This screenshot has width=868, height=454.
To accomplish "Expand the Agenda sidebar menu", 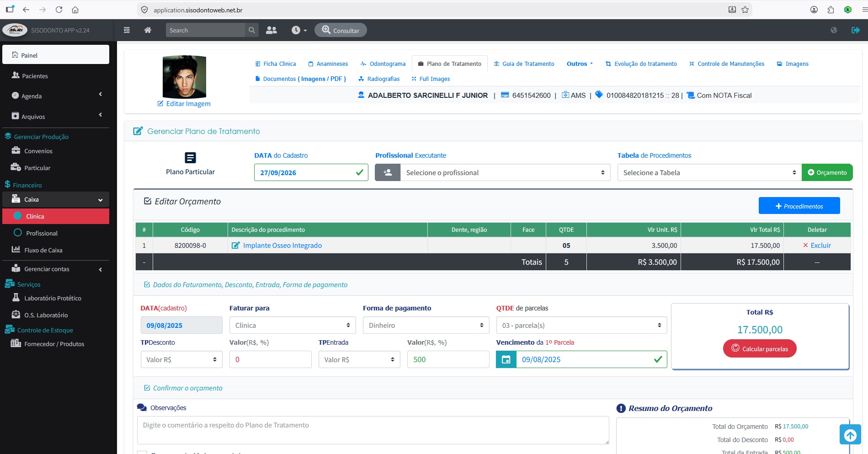I will (x=56, y=96).
